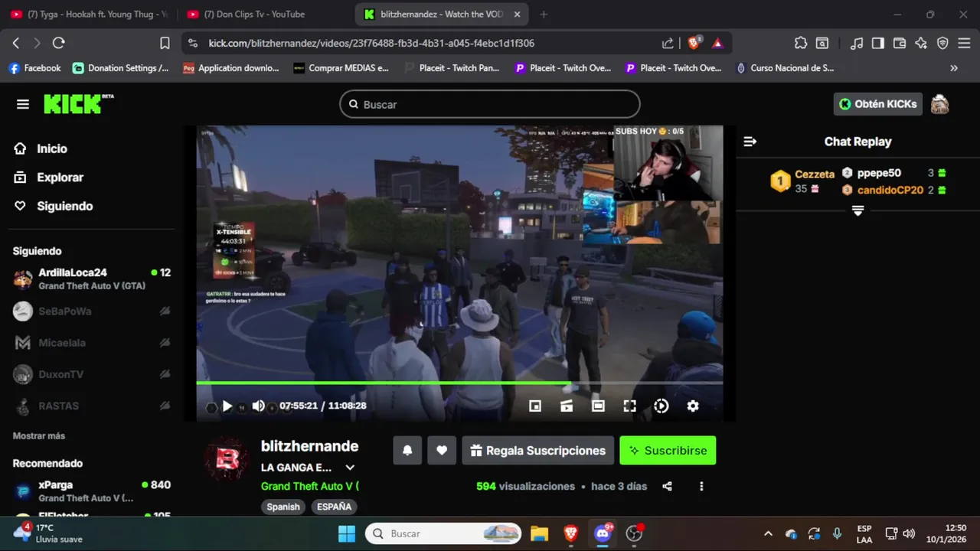Open Explorar in the sidebar

(x=60, y=177)
